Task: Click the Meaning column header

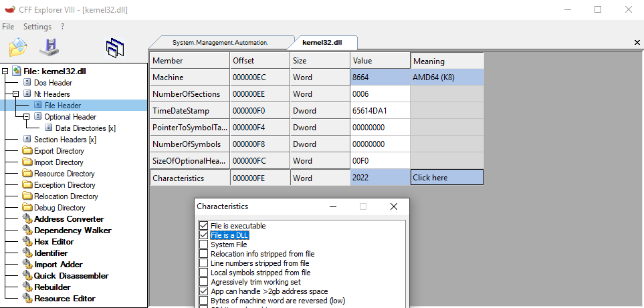Action: point(447,61)
